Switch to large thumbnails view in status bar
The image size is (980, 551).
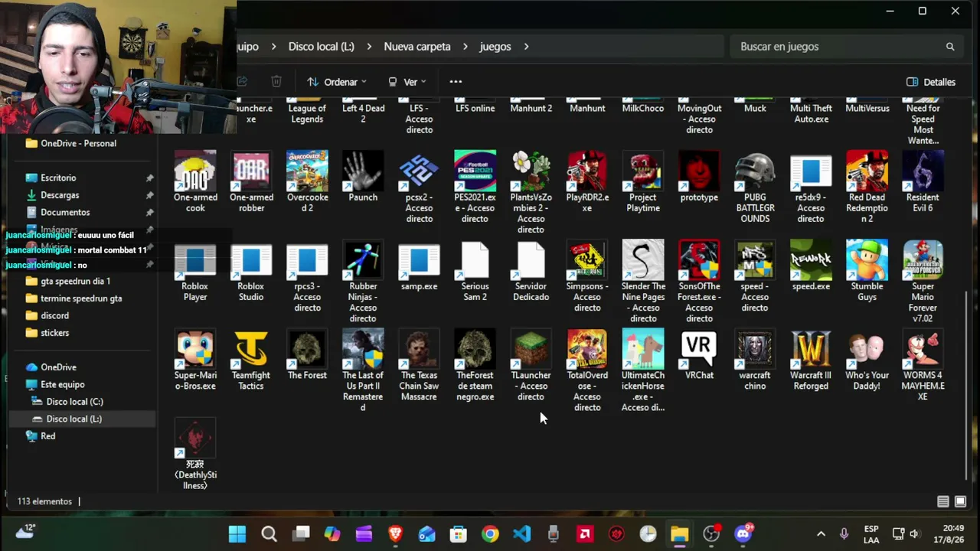pyautogui.click(x=960, y=501)
